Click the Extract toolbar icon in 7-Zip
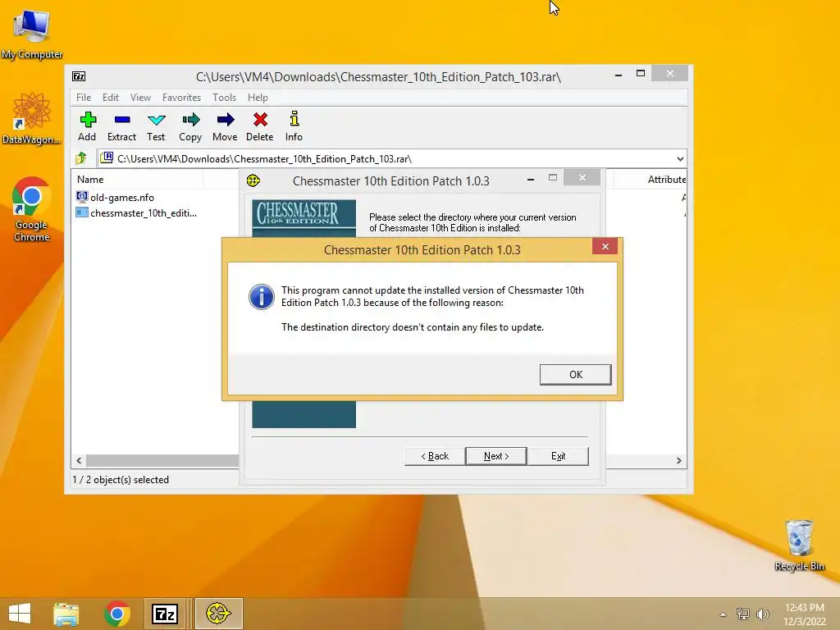This screenshot has width=840, height=630. tap(121, 126)
